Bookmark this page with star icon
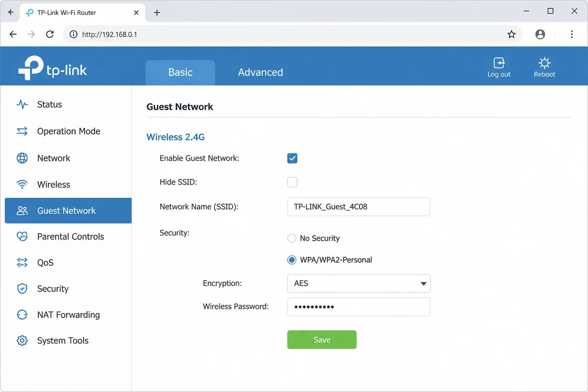The image size is (588, 392). pyautogui.click(x=511, y=34)
